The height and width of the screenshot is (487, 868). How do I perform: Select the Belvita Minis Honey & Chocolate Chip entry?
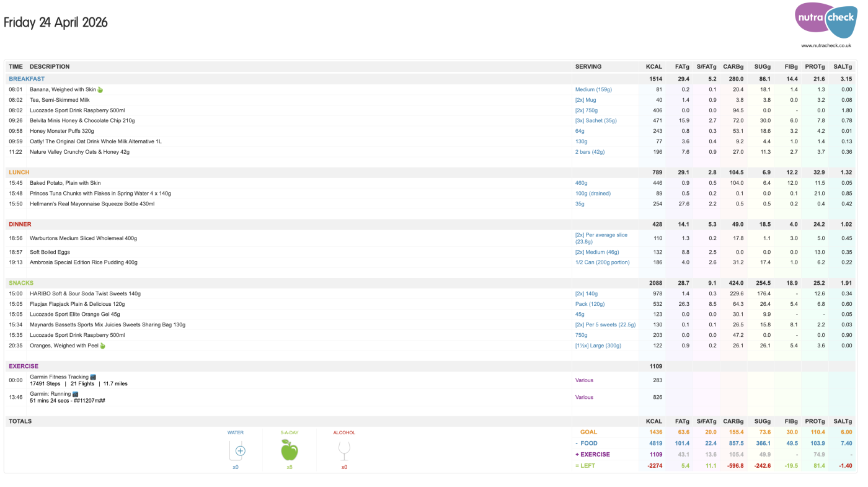[82, 120]
